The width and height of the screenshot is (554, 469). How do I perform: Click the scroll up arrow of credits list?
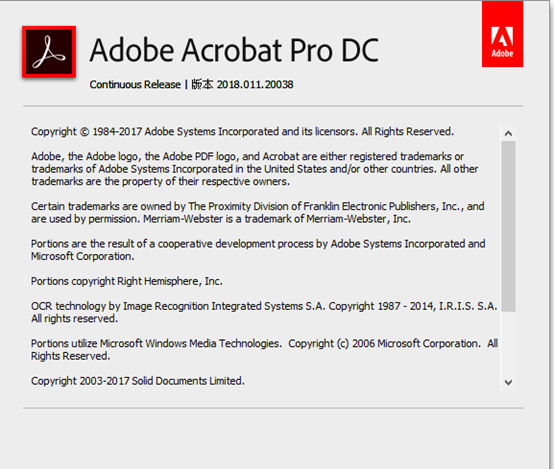tap(508, 133)
